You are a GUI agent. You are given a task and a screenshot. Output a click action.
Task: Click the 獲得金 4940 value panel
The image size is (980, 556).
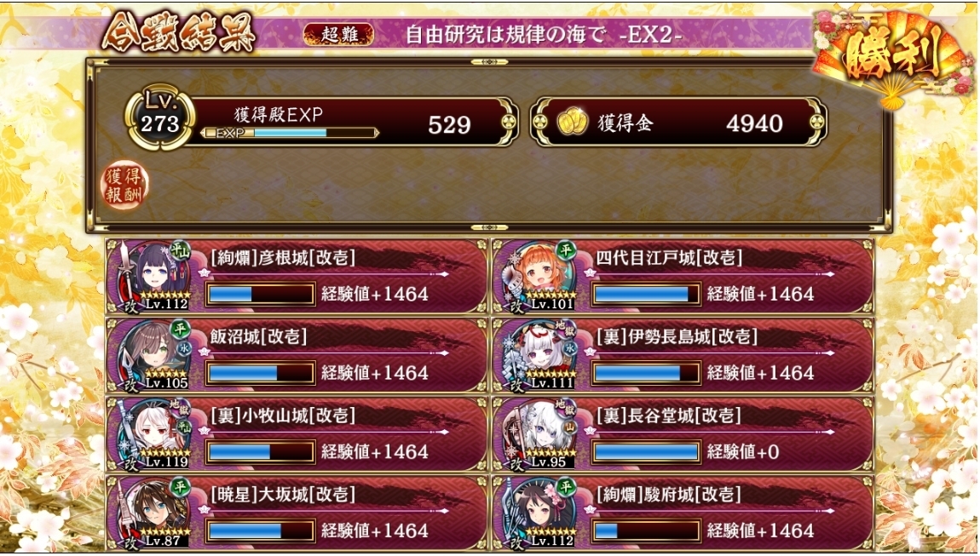[x=680, y=122]
